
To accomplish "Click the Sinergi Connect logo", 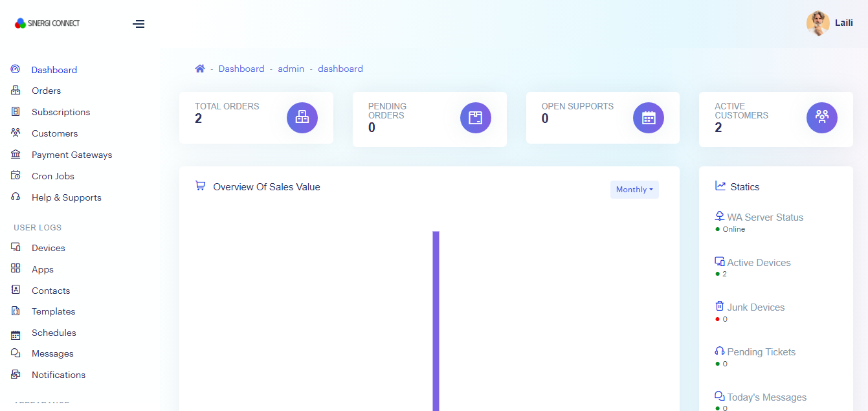I will (x=48, y=23).
